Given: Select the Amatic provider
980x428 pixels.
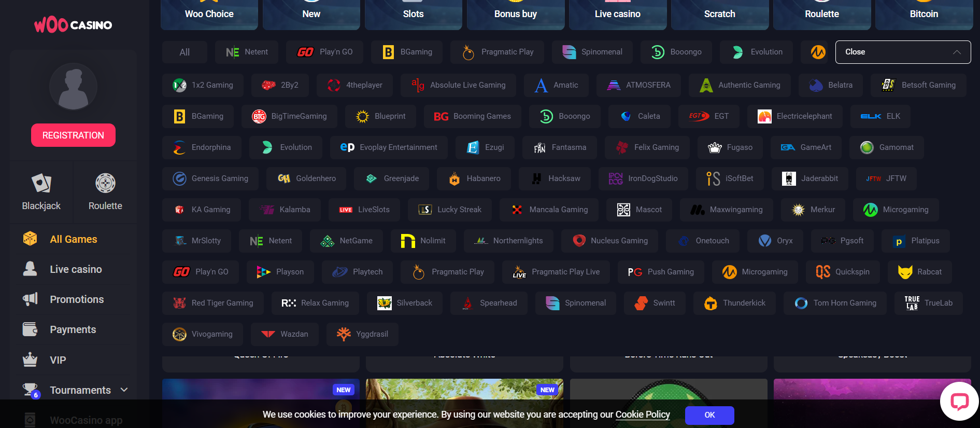Looking at the screenshot, I should coord(556,85).
